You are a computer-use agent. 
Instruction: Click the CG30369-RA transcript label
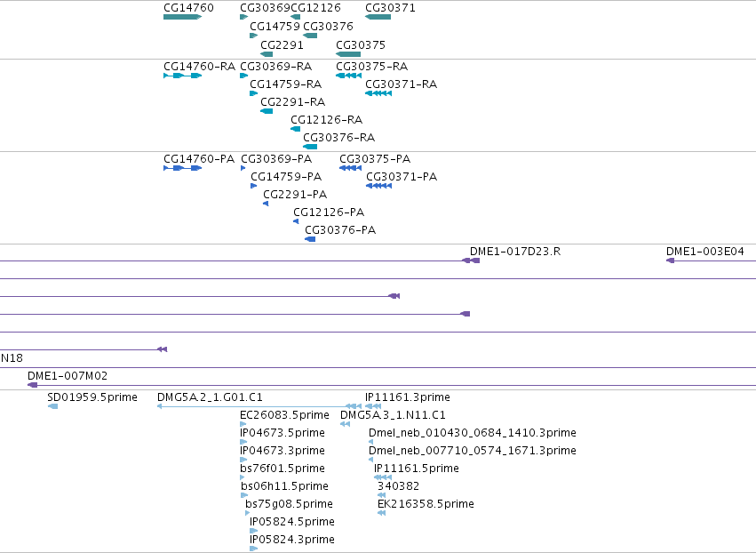275,66
